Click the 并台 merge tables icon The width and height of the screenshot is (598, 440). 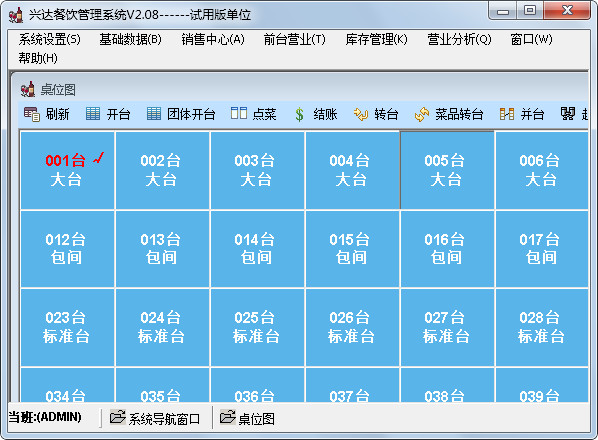[x=507, y=114]
